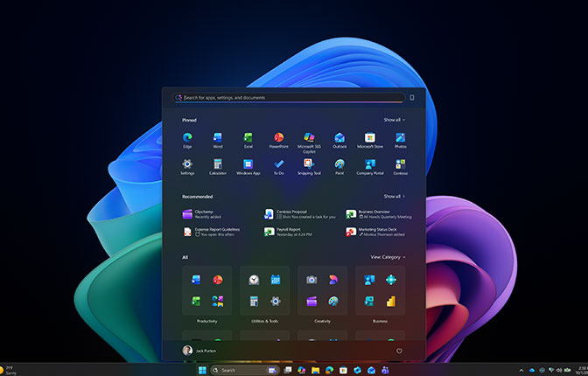This screenshot has width=588, height=376.
Task: Expand Show all for Recommended
Action: pyautogui.click(x=394, y=197)
